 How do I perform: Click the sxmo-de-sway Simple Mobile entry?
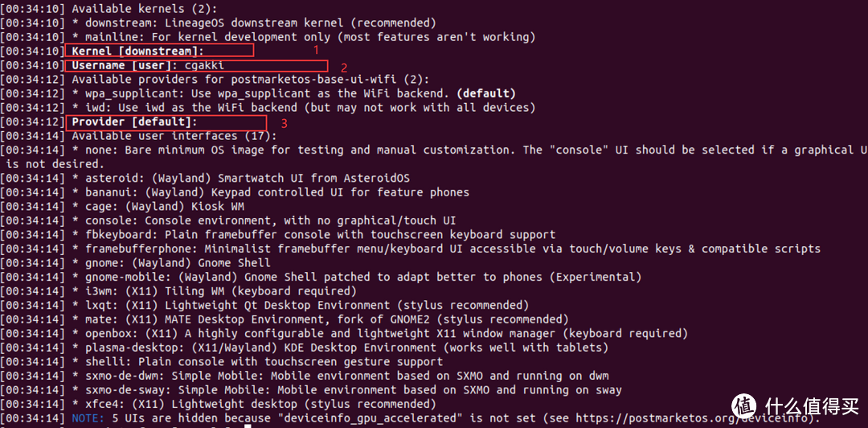coord(346,389)
